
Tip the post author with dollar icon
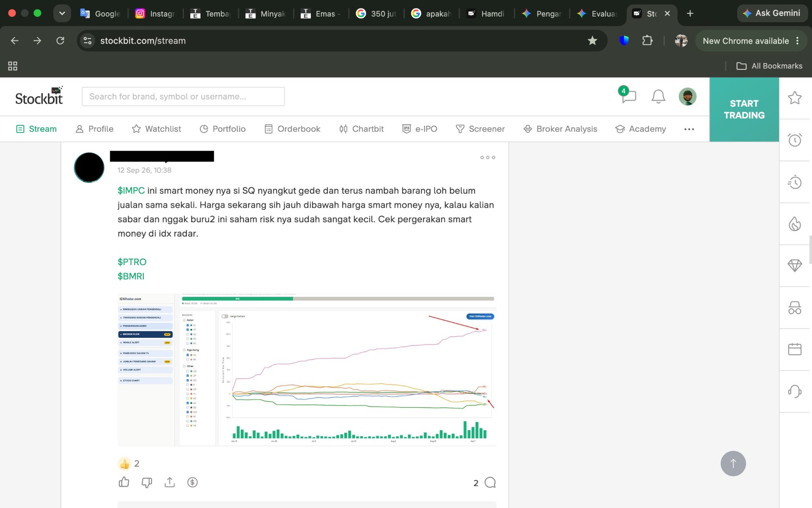[192, 482]
